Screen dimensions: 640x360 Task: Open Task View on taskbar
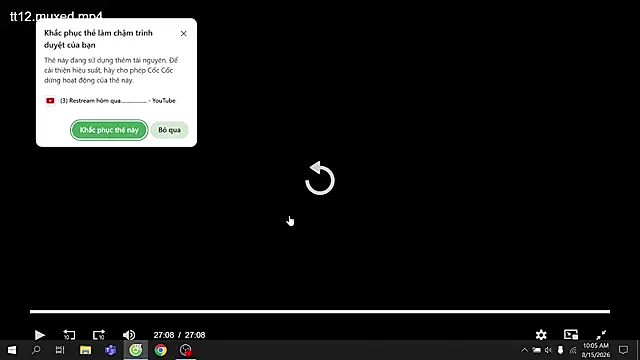tap(60, 350)
